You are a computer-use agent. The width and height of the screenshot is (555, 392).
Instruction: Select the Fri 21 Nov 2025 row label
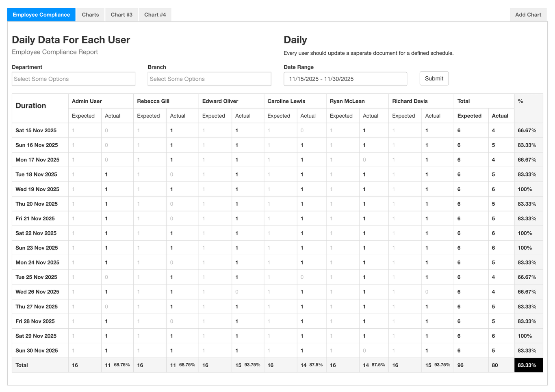35,218
